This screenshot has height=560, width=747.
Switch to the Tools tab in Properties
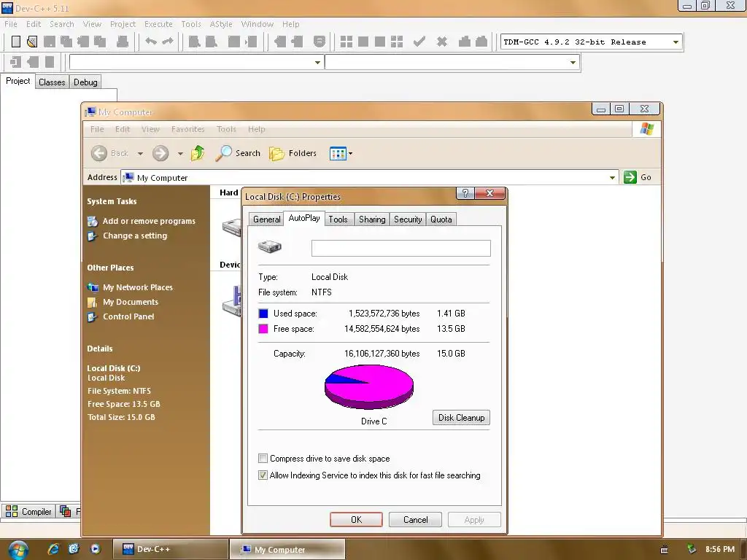pyautogui.click(x=338, y=219)
